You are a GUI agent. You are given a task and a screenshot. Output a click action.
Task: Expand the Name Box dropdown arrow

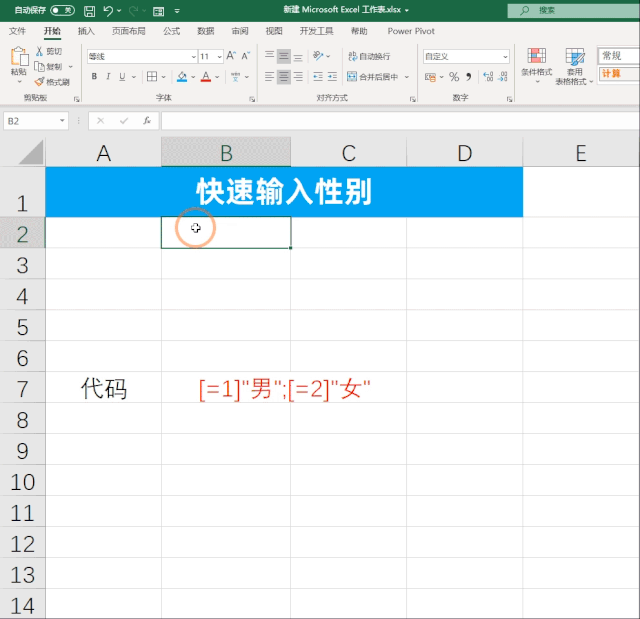click(62, 121)
